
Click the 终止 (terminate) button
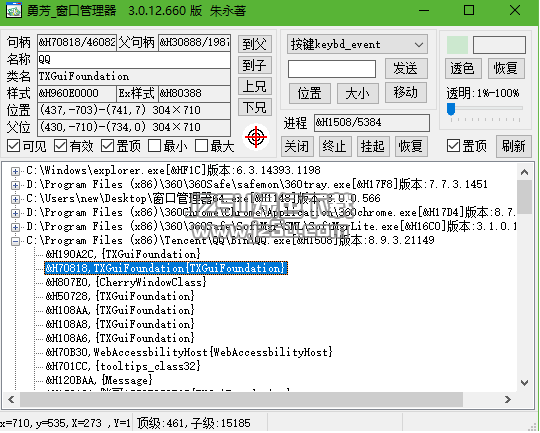click(335, 146)
